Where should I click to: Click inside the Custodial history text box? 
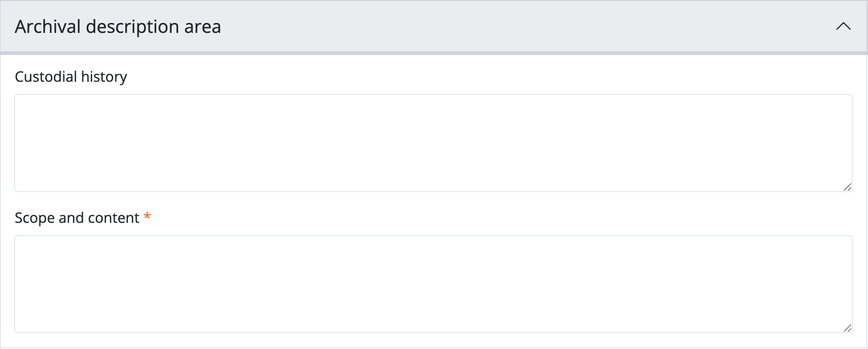pyautogui.click(x=433, y=143)
